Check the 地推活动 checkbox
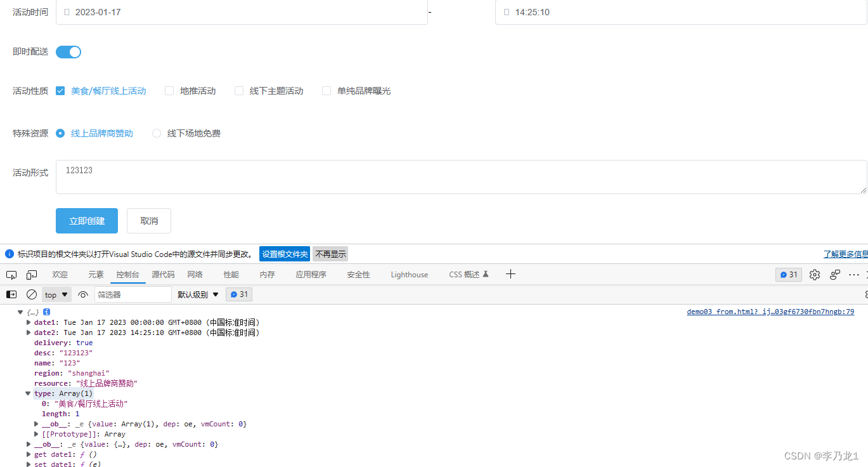The image size is (868, 467). (169, 91)
